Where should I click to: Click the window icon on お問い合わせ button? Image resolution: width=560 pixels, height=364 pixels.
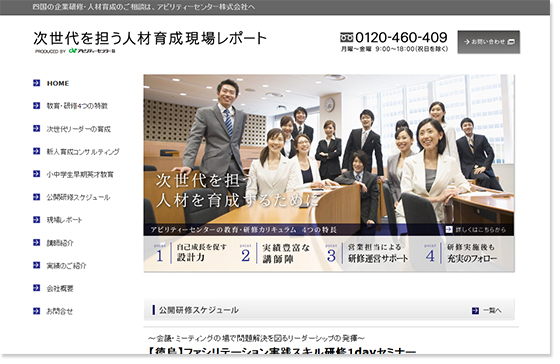(511, 42)
